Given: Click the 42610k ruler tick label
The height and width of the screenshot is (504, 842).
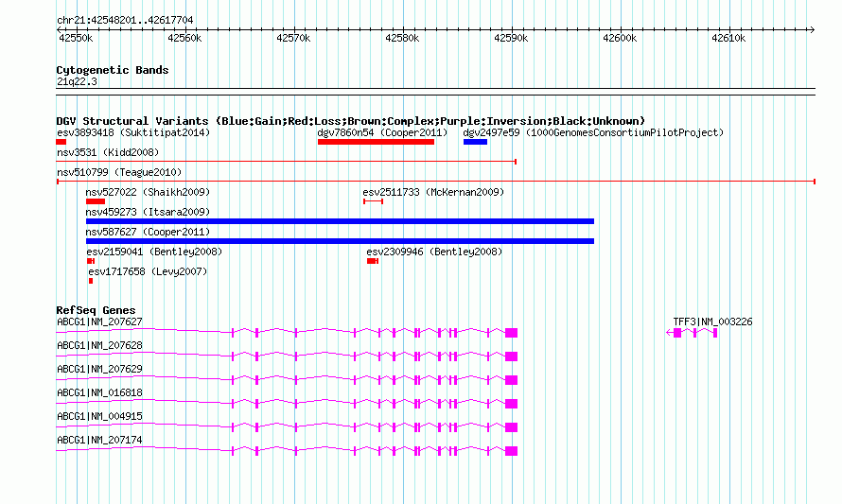Looking at the screenshot, I should tap(728, 38).
